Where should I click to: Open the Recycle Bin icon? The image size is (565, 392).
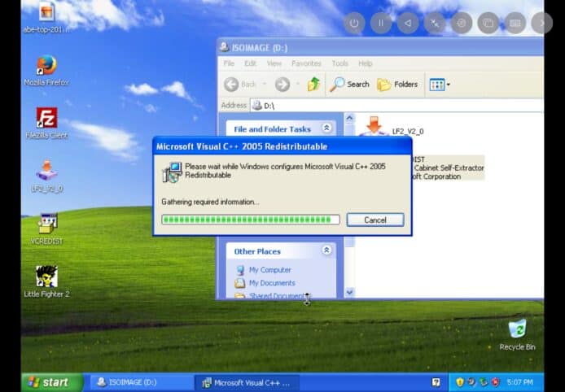click(517, 329)
